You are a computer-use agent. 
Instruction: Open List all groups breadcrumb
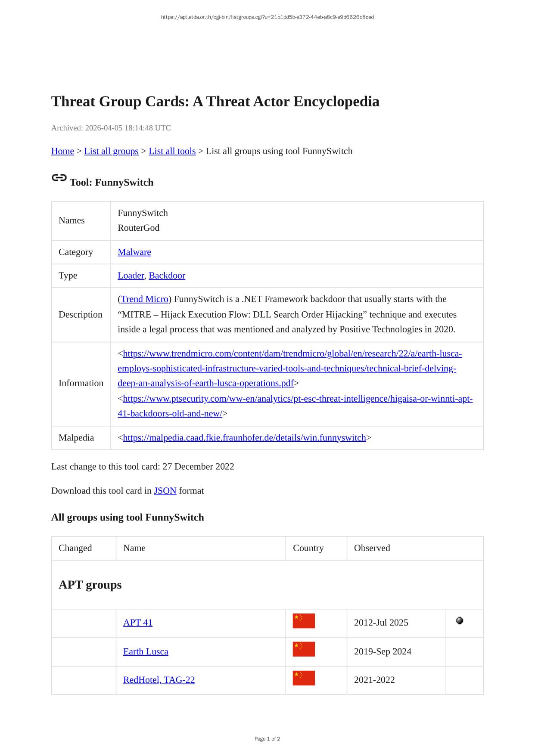[x=111, y=151]
